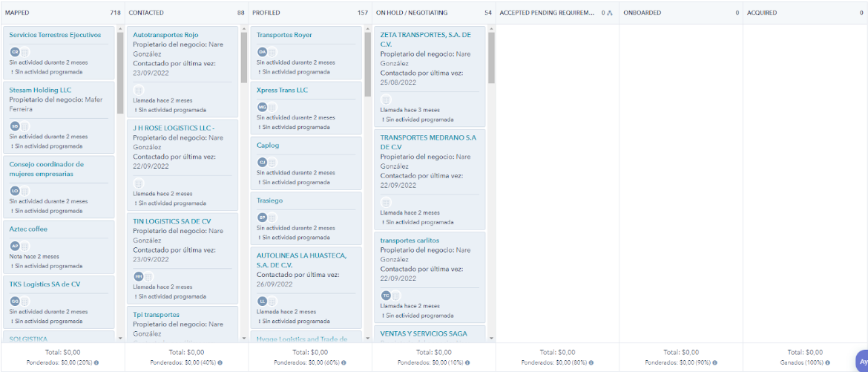
Task: Click the ONBOARDED column header
Action: click(642, 13)
